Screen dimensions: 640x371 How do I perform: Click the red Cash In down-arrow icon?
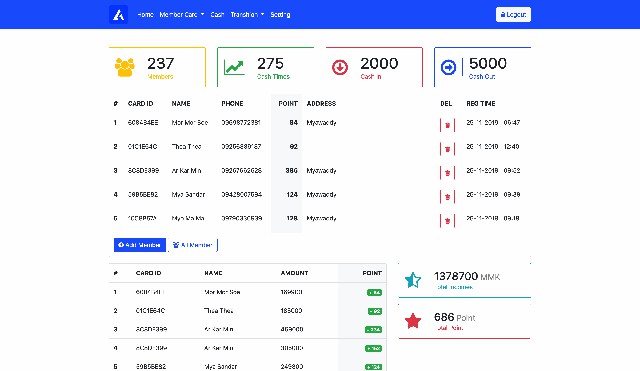[x=340, y=67]
